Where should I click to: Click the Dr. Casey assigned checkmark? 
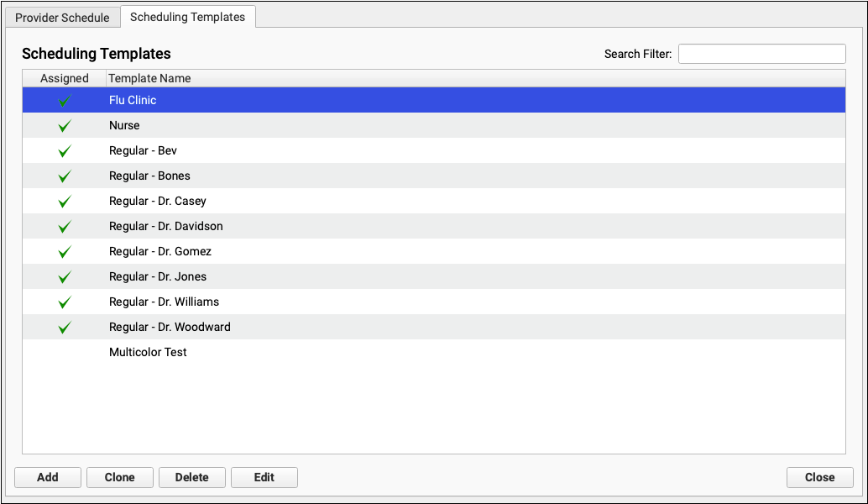click(x=65, y=202)
